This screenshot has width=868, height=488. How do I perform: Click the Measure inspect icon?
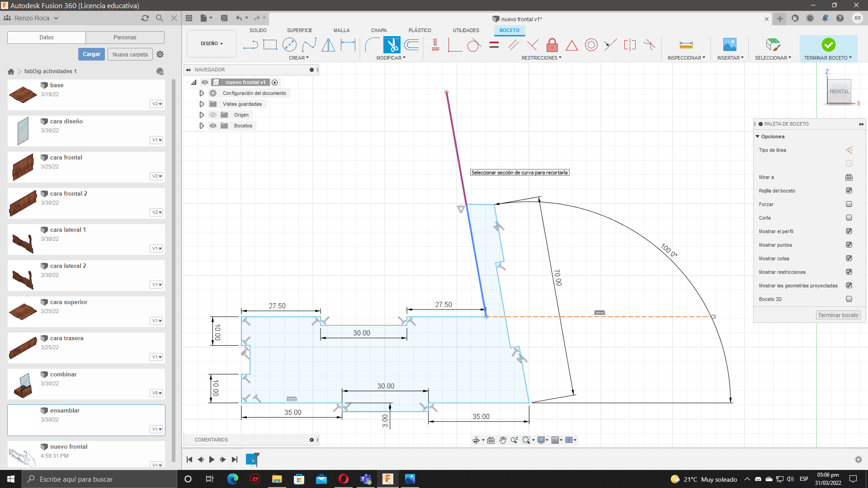pos(686,45)
